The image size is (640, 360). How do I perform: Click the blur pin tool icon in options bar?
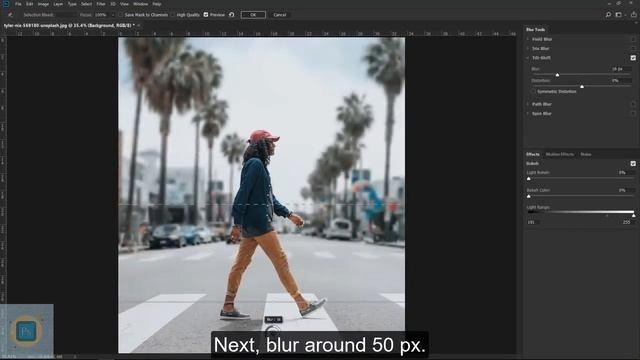[x=10, y=15]
